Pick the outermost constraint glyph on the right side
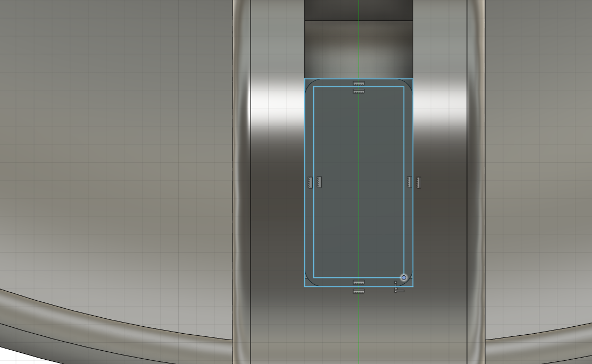Image resolution: width=592 pixels, height=364 pixels. [418, 182]
